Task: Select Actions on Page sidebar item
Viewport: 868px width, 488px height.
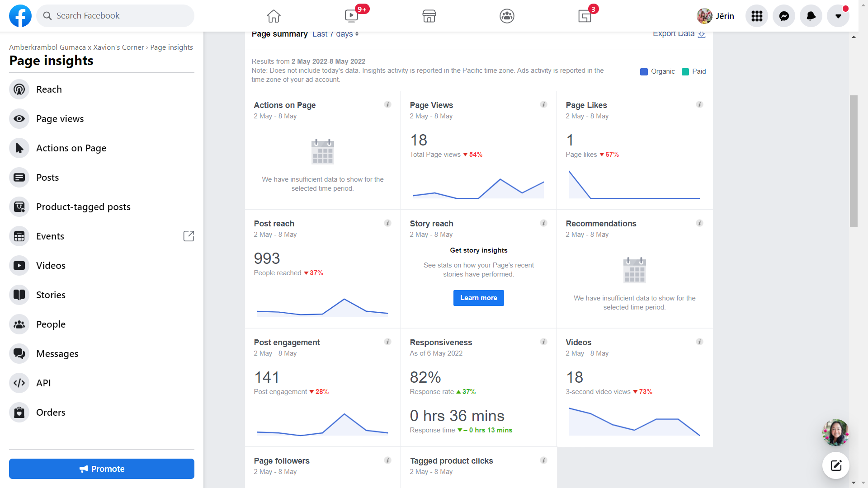Action: pyautogui.click(x=102, y=148)
